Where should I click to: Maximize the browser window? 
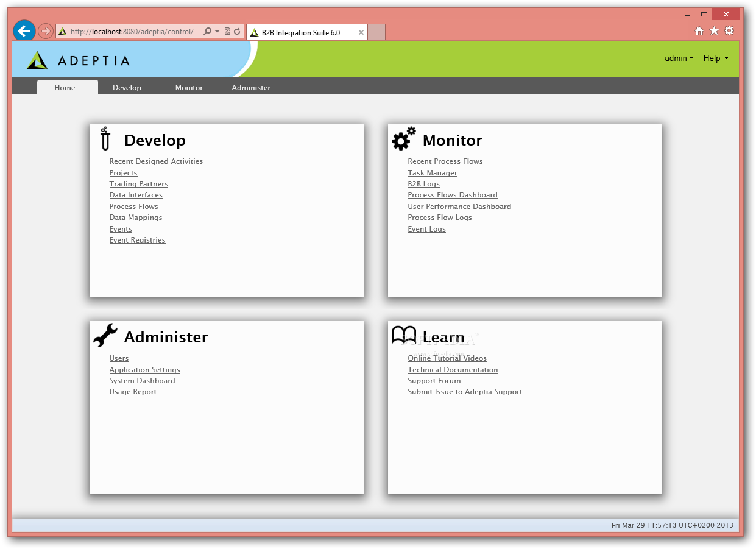click(x=704, y=14)
